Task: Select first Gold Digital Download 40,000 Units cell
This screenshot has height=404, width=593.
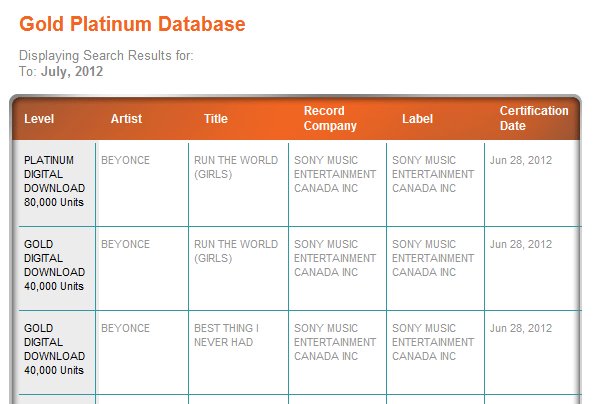Action: click(x=54, y=265)
